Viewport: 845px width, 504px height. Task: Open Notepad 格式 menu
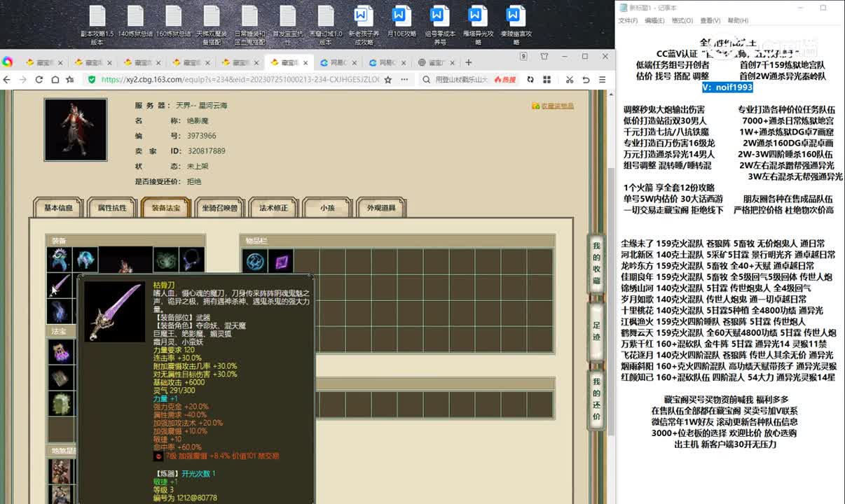point(682,21)
